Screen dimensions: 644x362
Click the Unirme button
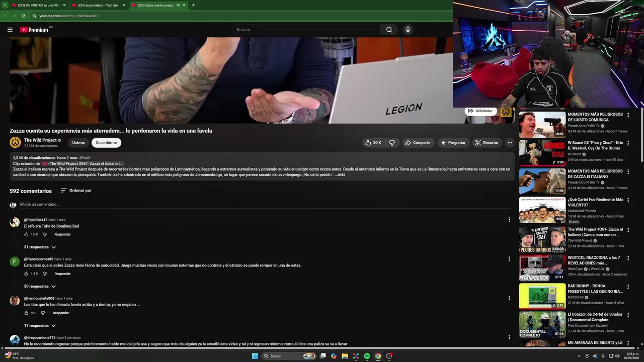(x=78, y=142)
